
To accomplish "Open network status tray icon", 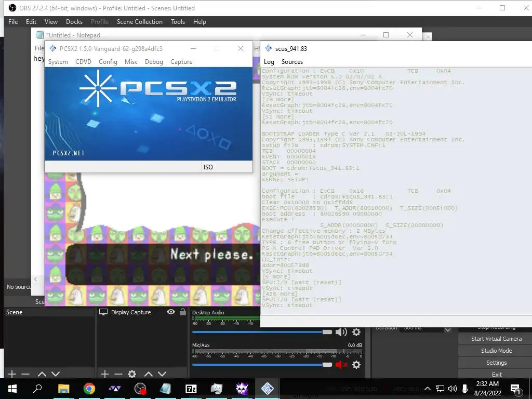I will click(x=440, y=389).
